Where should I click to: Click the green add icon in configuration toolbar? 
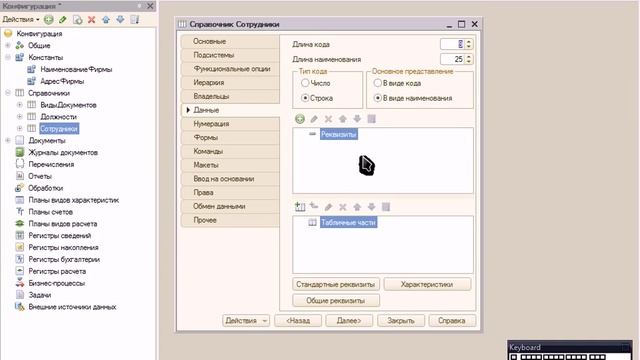pos(49,19)
